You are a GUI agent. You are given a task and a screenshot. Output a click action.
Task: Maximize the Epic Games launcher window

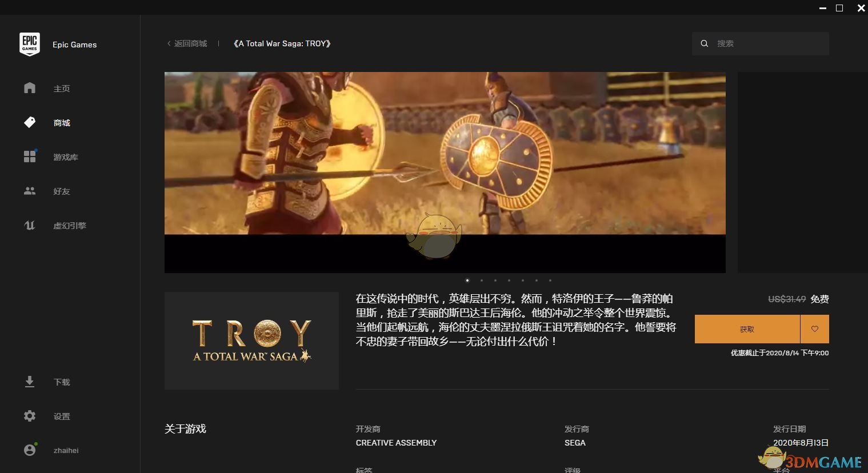839,8
